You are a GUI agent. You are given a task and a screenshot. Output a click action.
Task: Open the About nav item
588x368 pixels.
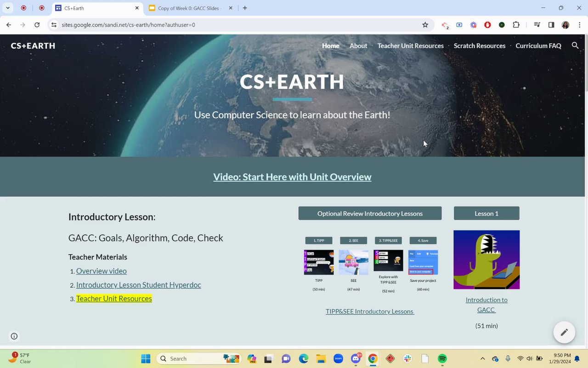pos(358,46)
